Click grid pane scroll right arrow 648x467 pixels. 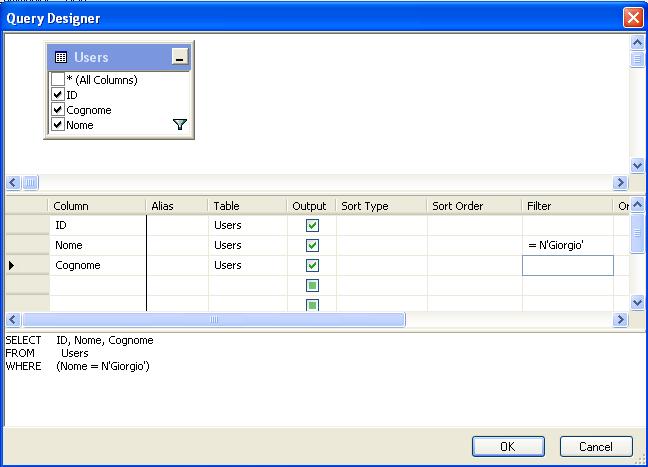coord(620,319)
